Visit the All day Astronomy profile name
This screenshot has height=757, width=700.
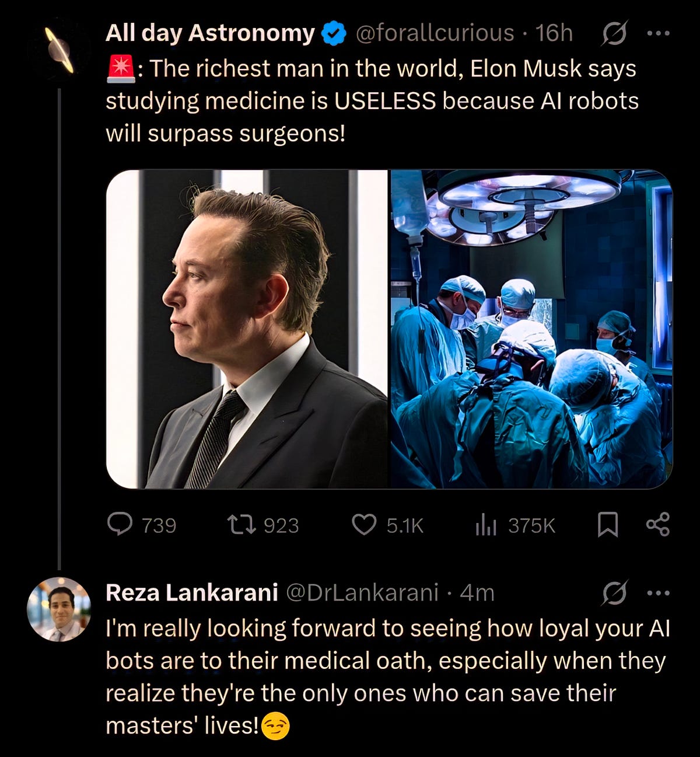[x=210, y=33]
